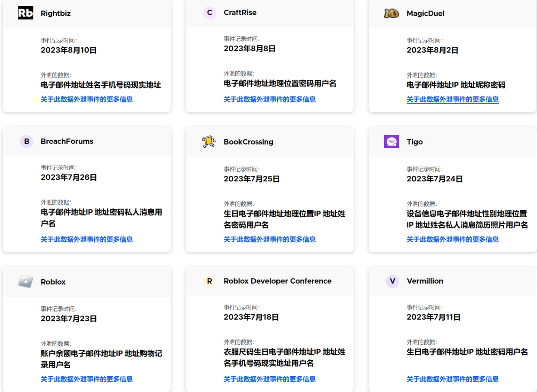The height and width of the screenshot is (392, 537).
Task: Select the CraftRise card title
Action: pyautogui.click(x=240, y=13)
